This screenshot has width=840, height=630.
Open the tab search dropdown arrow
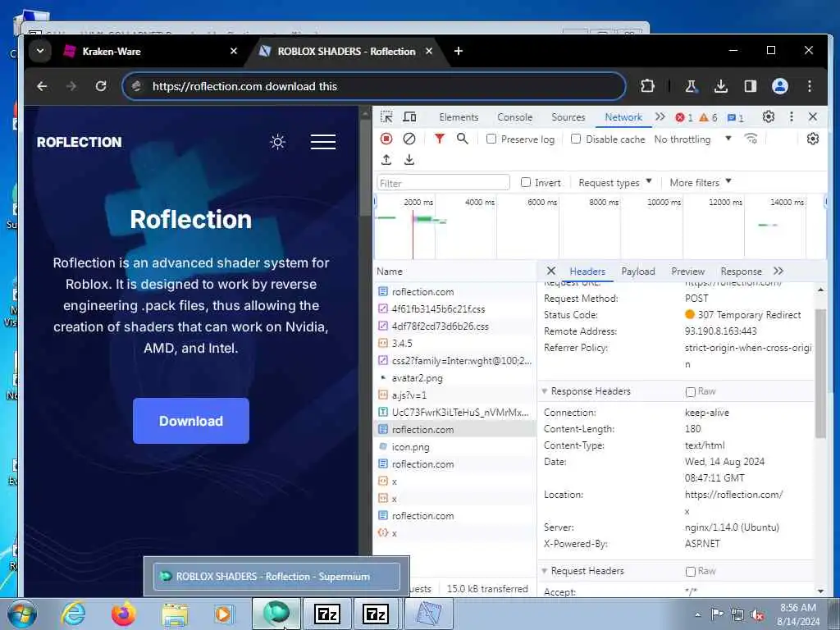(x=40, y=52)
